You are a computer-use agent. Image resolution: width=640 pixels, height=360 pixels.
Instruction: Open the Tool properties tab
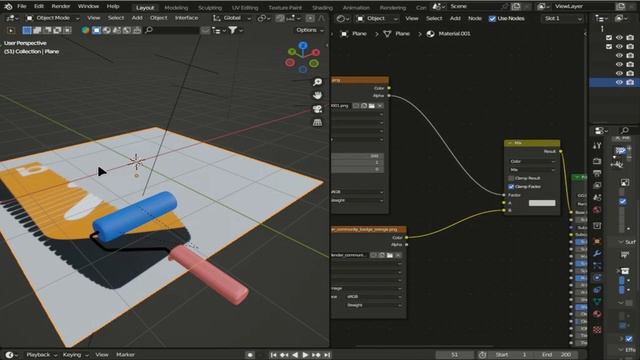pyautogui.click(x=597, y=146)
